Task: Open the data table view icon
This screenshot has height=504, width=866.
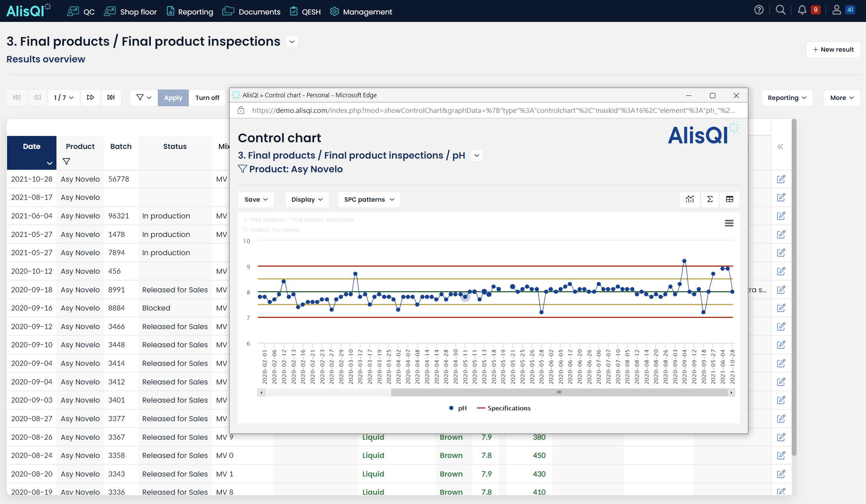Action: [729, 199]
